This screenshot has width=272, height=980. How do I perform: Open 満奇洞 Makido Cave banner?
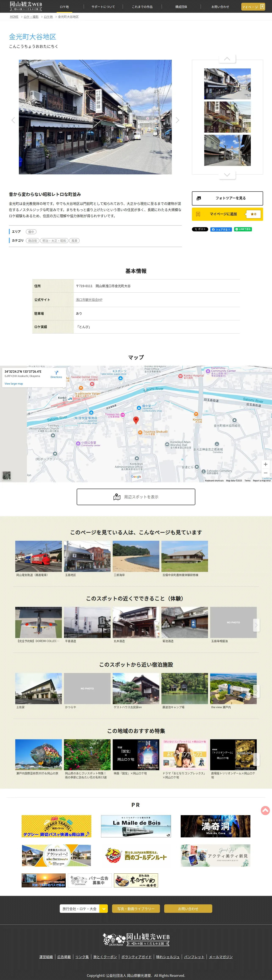pyautogui.click(x=215, y=826)
